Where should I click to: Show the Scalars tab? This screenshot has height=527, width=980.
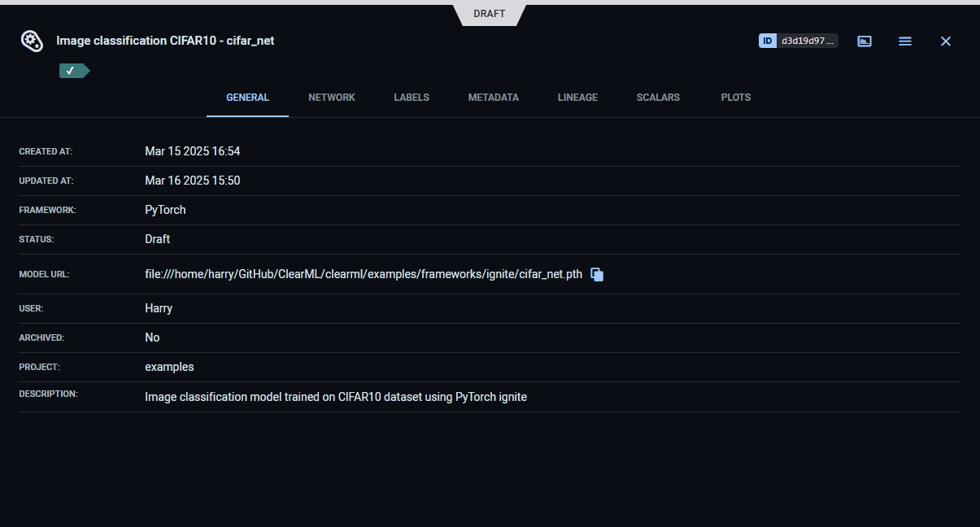658,98
